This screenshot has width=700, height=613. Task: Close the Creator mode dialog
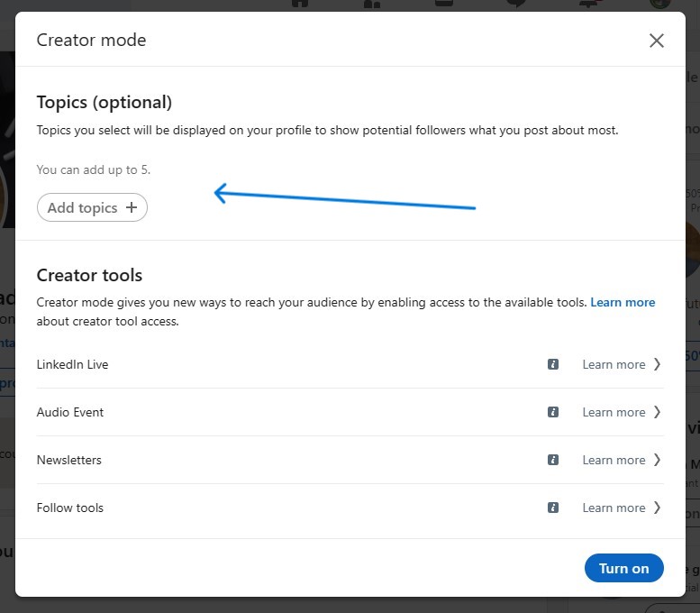656,41
